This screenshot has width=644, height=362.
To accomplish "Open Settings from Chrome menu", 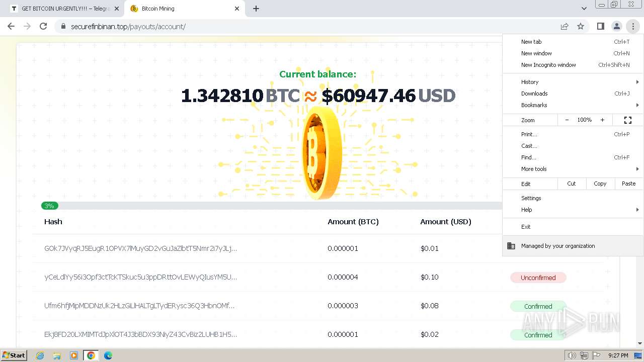I will click(x=573, y=198).
